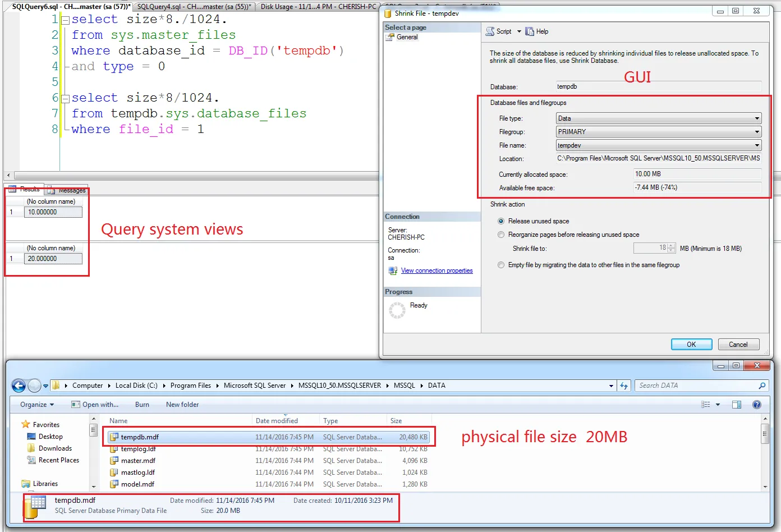Click the Change your view icon
The height and width of the screenshot is (532, 781).
[706, 405]
